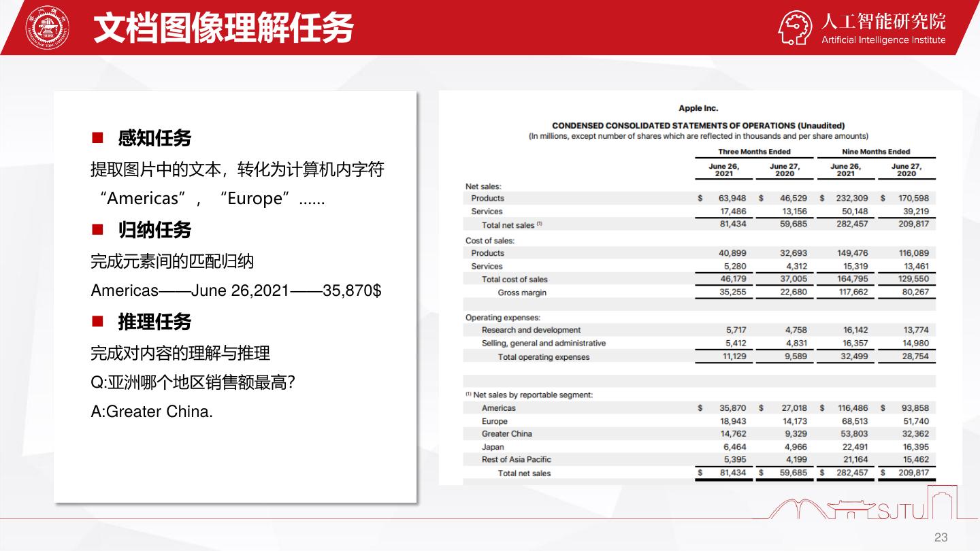Click the Products cost value 40,899
This screenshot has height=551, width=980.
pos(732,253)
